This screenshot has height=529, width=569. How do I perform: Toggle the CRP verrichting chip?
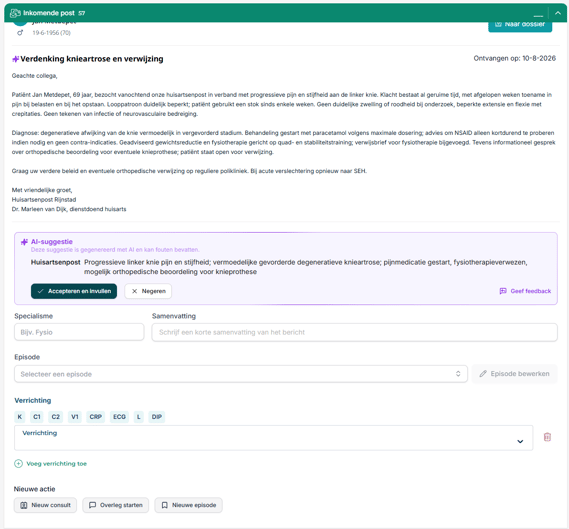[x=95, y=417]
